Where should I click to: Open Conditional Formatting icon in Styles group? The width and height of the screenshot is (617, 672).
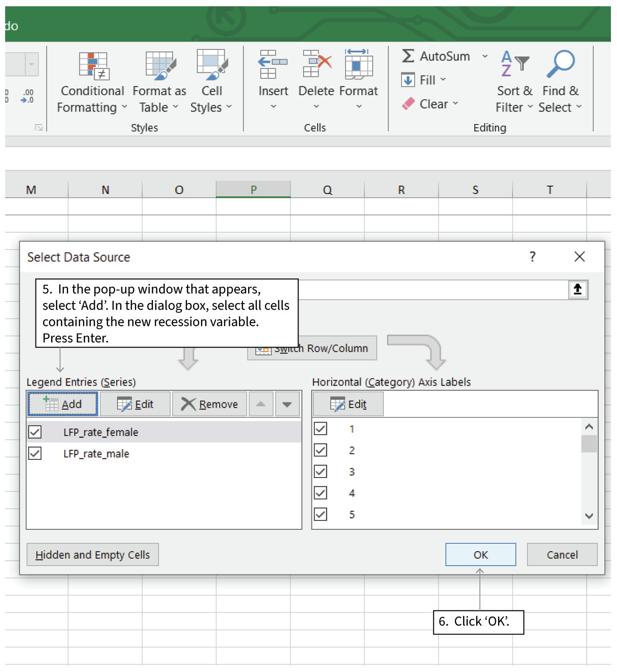coord(94,66)
